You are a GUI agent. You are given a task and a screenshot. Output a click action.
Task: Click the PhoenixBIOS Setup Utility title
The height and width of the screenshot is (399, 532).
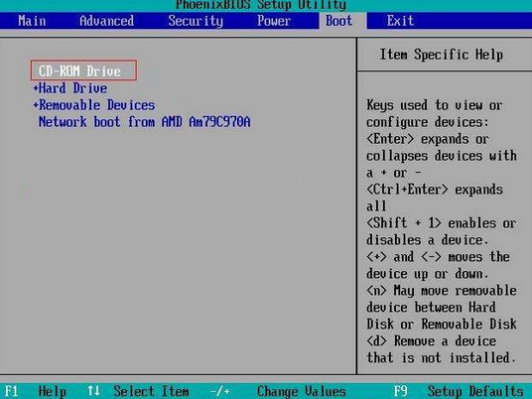click(x=261, y=5)
